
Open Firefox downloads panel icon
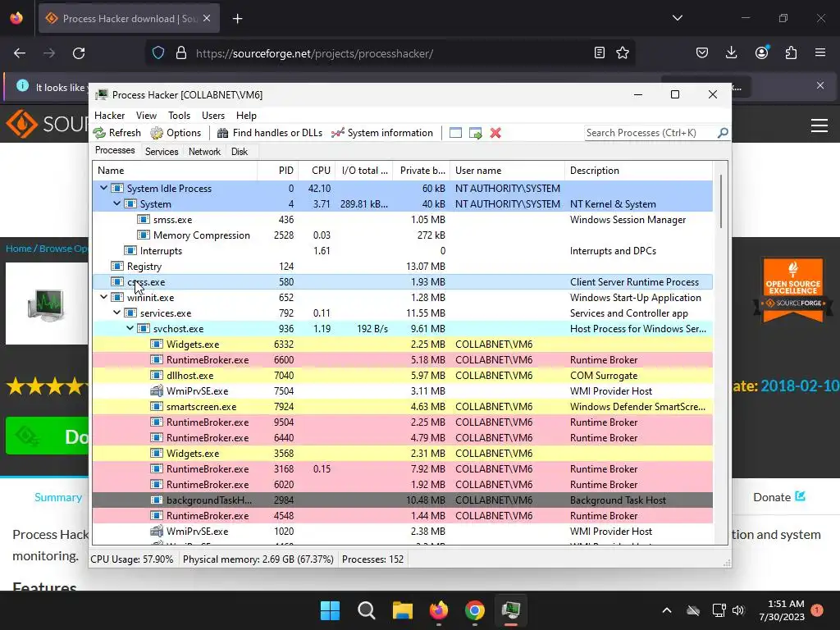coord(731,52)
